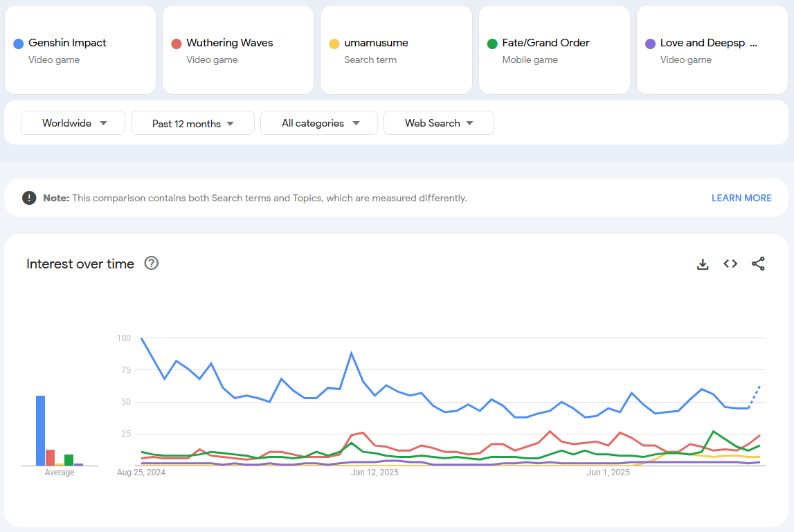Click the Aug 25, 2024 axis label

tap(141, 473)
